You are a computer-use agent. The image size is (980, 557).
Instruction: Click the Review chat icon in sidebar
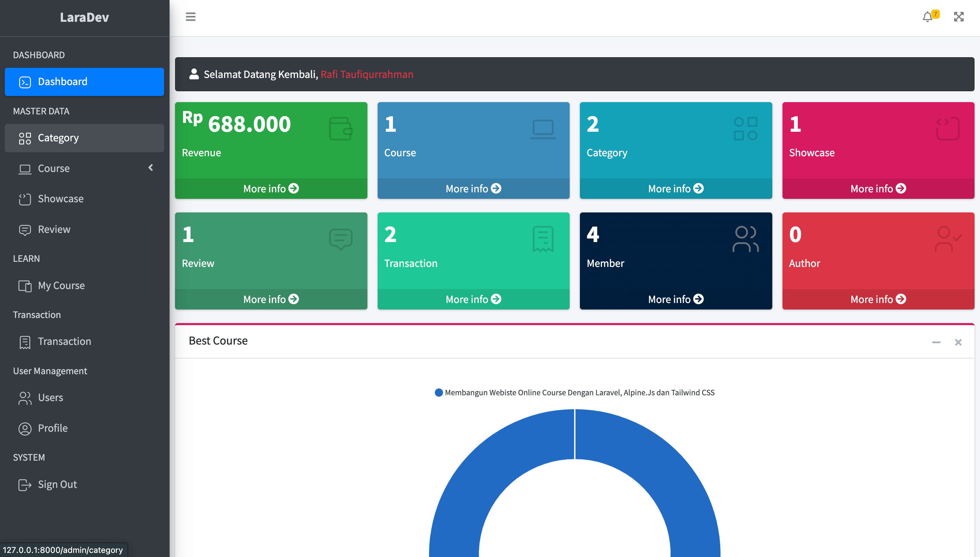pyautogui.click(x=25, y=230)
